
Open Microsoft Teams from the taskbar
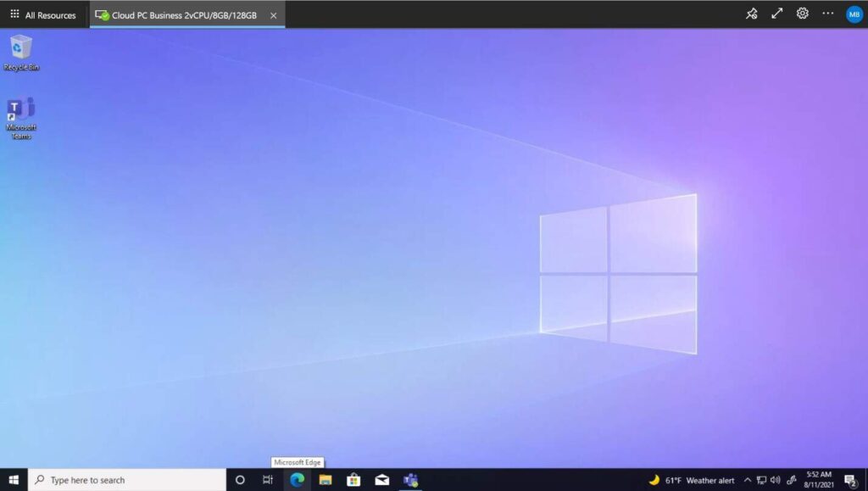pyautogui.click(x=411, y=480)
